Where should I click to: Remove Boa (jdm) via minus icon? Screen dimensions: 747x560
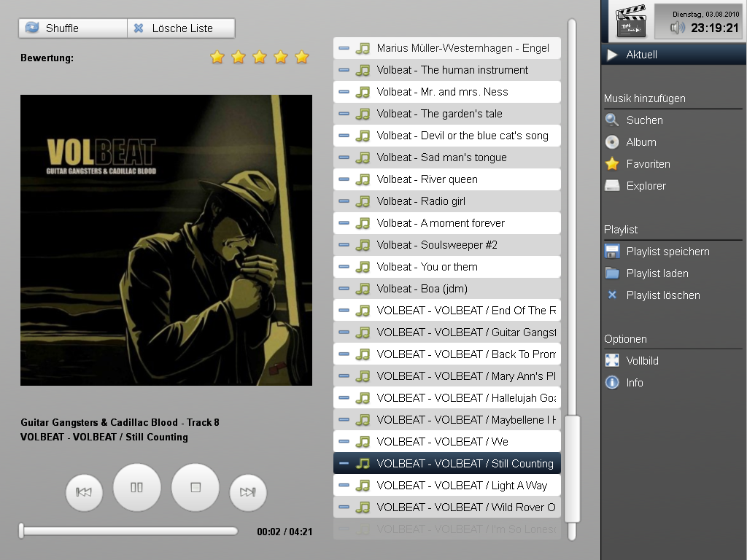tap(344, 289)
